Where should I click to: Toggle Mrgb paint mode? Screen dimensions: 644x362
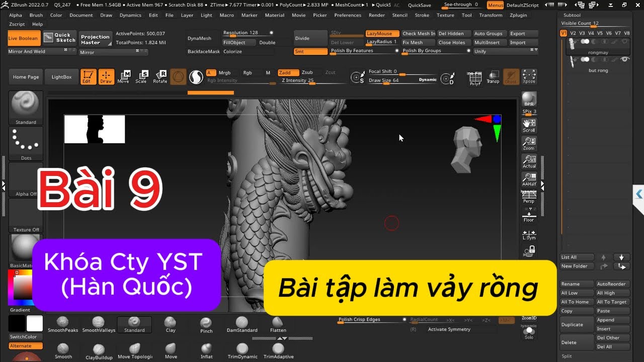pyautogui.click(x=224, y=73)
